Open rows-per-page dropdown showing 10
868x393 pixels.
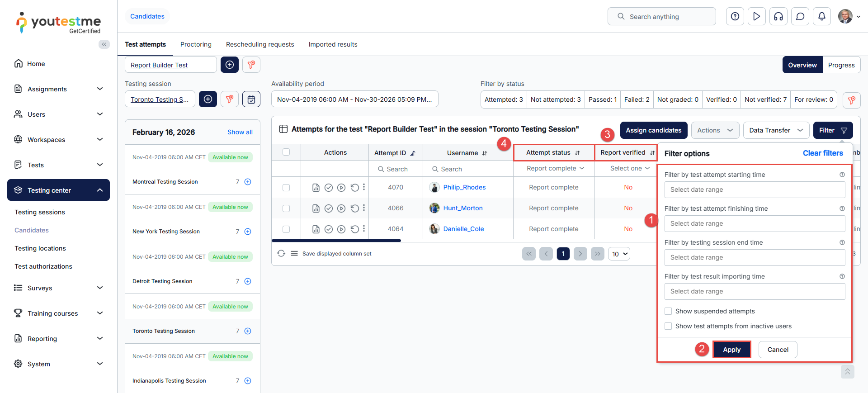click(619, 254)
